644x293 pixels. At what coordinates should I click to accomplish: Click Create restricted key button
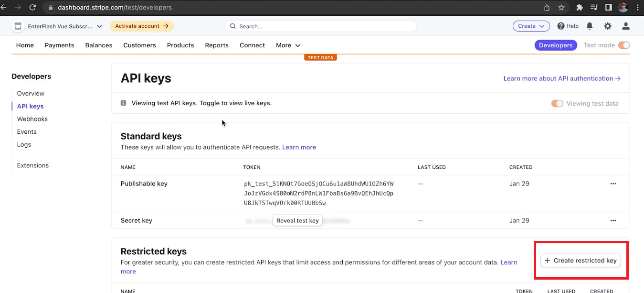(581, 260)
